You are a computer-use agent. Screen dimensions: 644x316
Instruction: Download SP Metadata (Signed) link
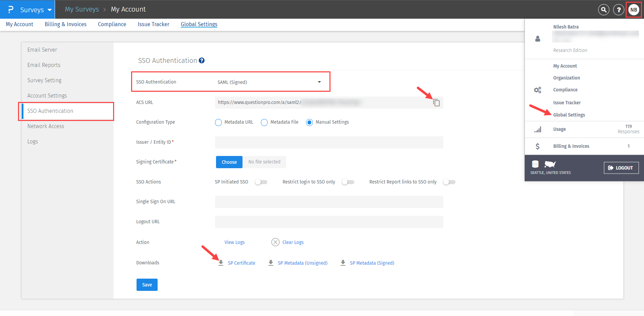(x=372, y=263)
